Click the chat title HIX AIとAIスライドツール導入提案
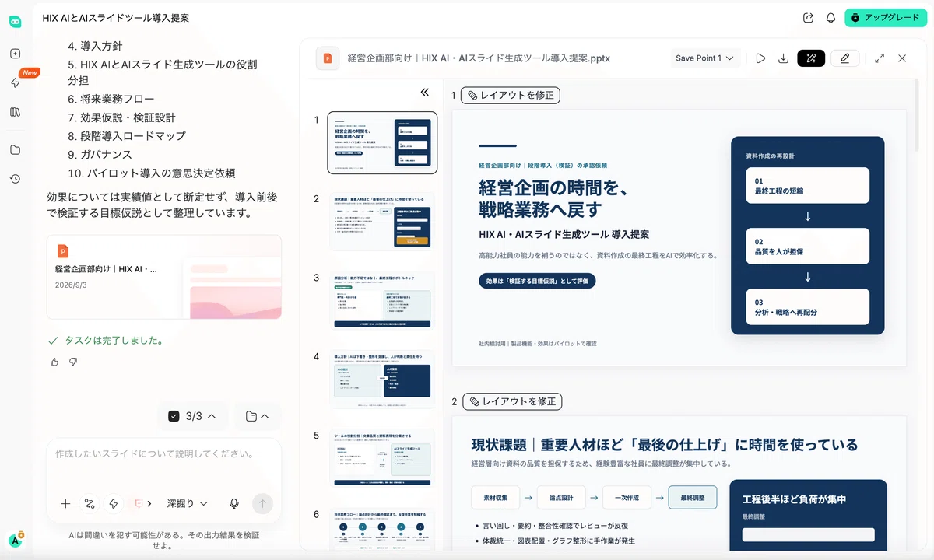934x560 pixels. 116,17
